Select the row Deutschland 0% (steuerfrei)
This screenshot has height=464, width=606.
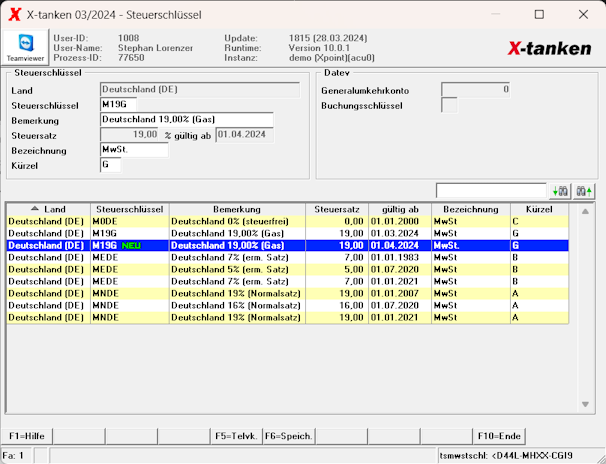288,221
